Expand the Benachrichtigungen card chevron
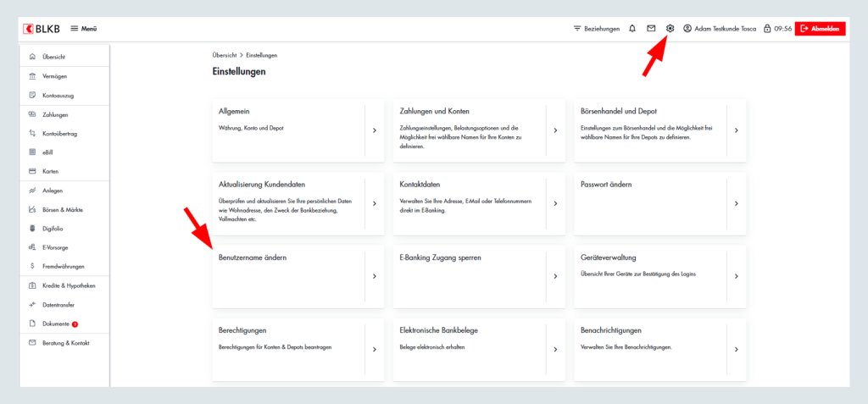Screen dimensions: 868x404 (x=737, y=349)
